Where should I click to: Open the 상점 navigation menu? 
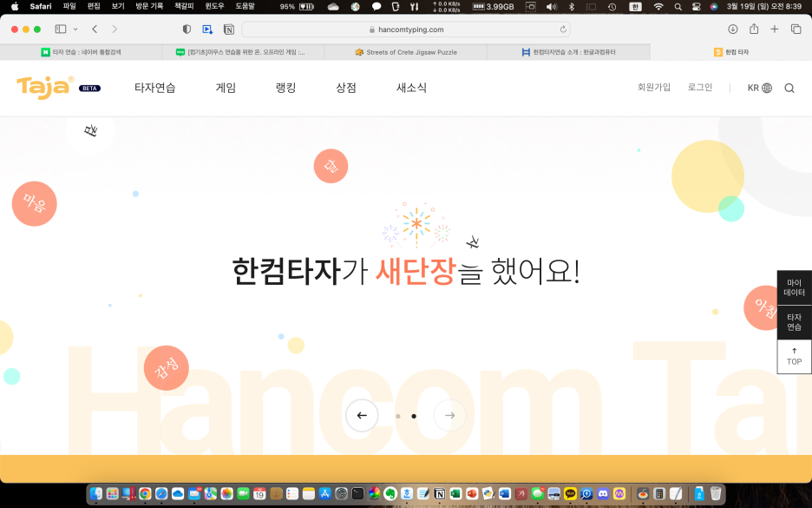tap(346, 88)
